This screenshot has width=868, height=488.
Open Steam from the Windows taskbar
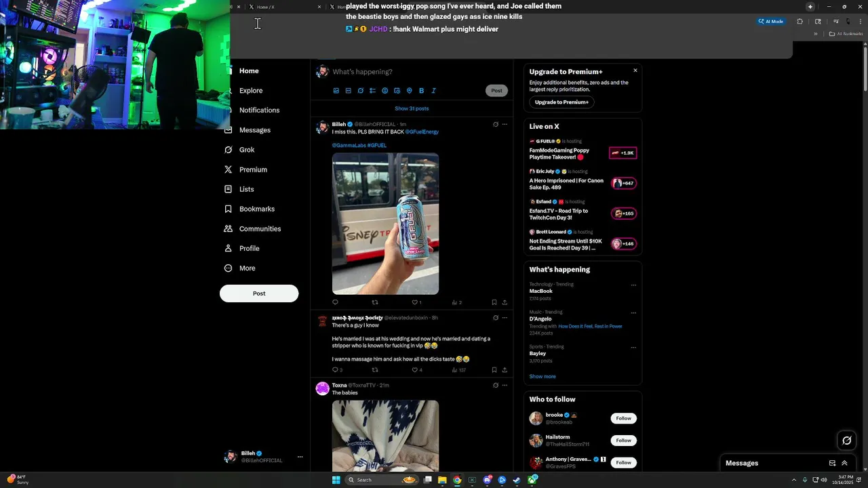[517, 480]
